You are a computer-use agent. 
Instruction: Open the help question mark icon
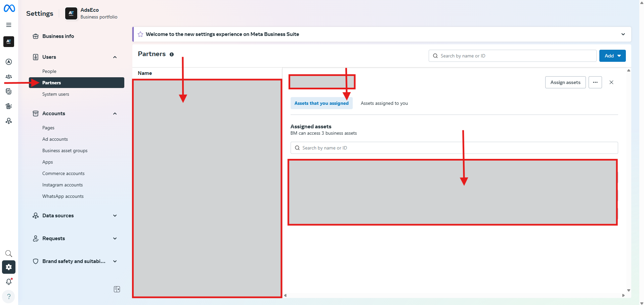pyautogui.click(x=9, y=297)
